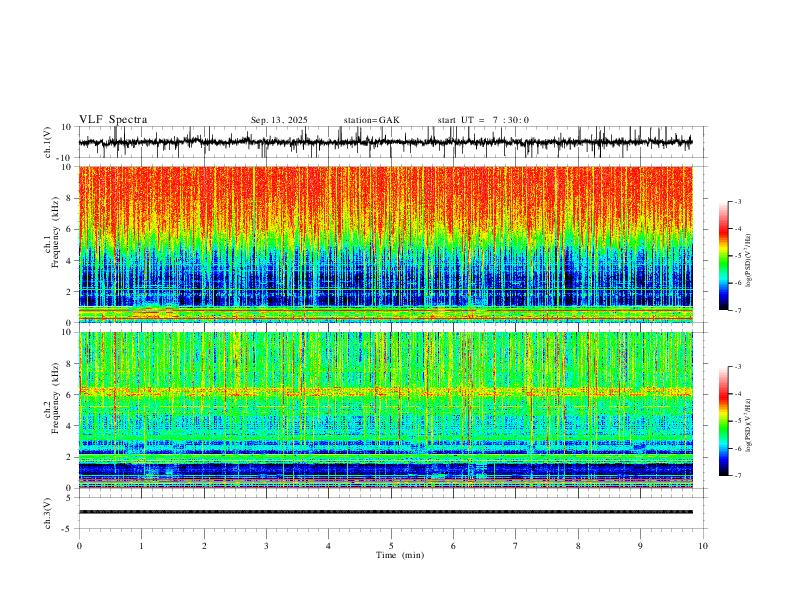Click the lower color bar "log(PSD)" label
The height and width of the screenshot is (612, 792).
[749, 425]
